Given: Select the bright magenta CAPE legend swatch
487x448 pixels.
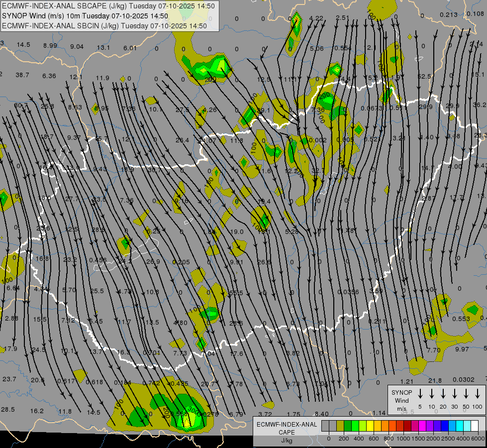Looking at the screenshot, I should coord(422,426).
